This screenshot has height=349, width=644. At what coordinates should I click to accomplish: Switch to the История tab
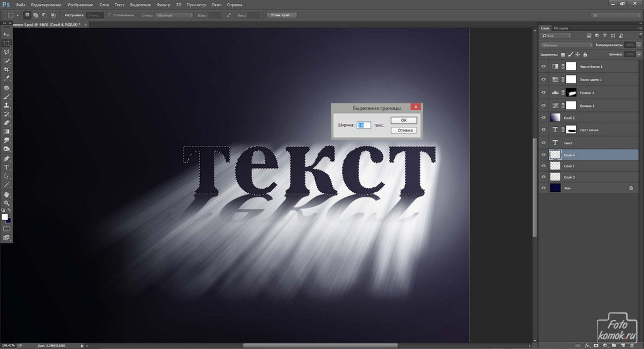[562, 28]
